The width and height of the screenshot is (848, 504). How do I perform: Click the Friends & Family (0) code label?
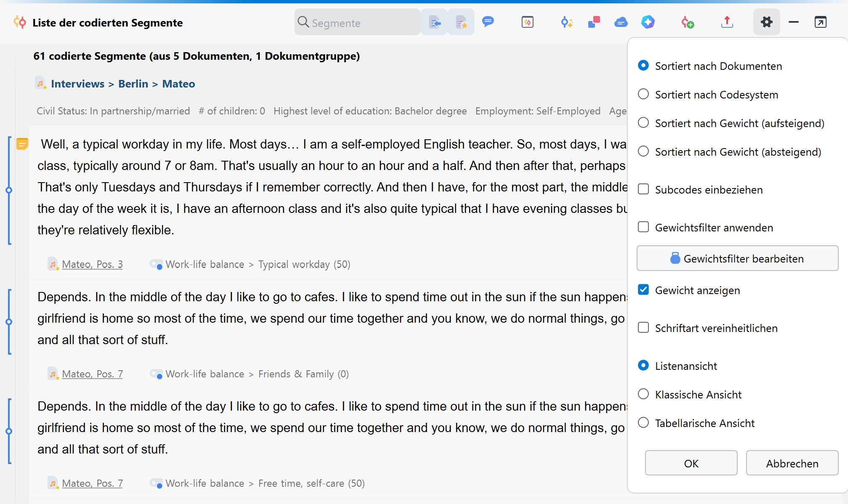(304, 374)
